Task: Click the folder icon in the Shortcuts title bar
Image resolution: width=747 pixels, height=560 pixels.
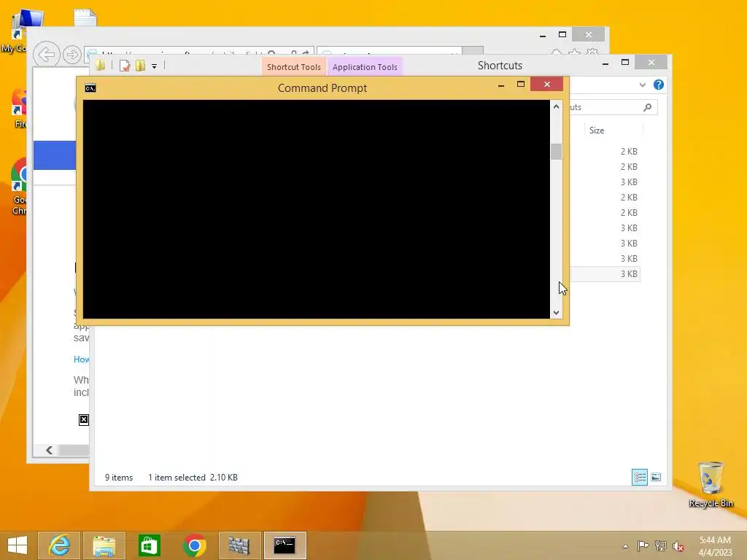Action: point(100,65)
